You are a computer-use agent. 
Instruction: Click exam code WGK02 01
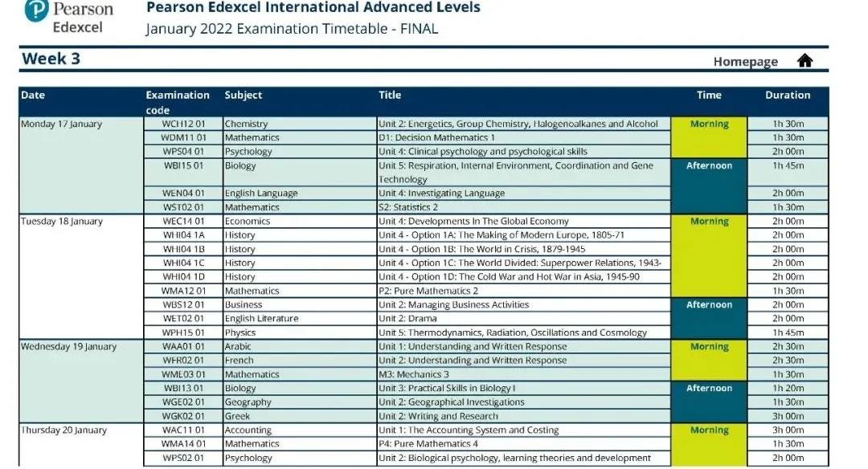[x=183, y=417]
